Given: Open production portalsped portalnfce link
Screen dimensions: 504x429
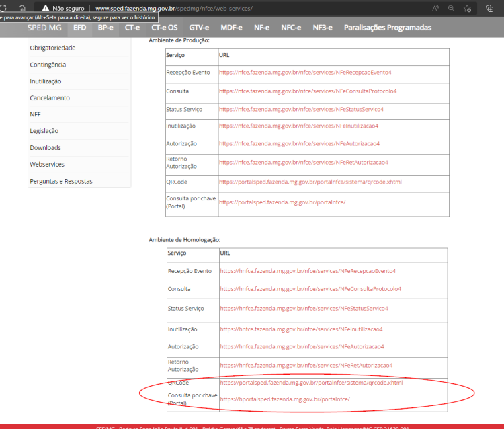Looking at the screenshot, I should [x=282, y=202].
